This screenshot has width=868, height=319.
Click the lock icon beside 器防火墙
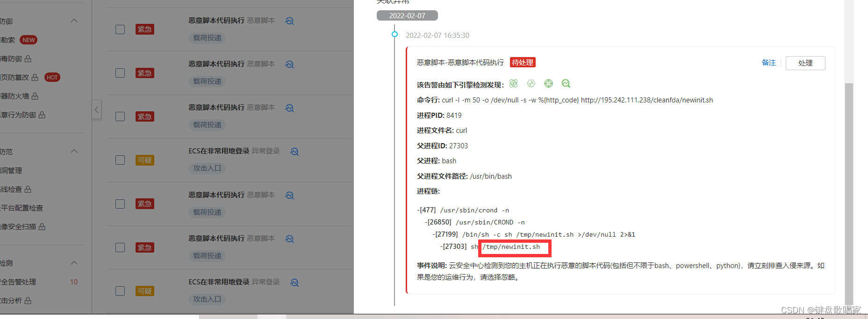click(35, 96)
